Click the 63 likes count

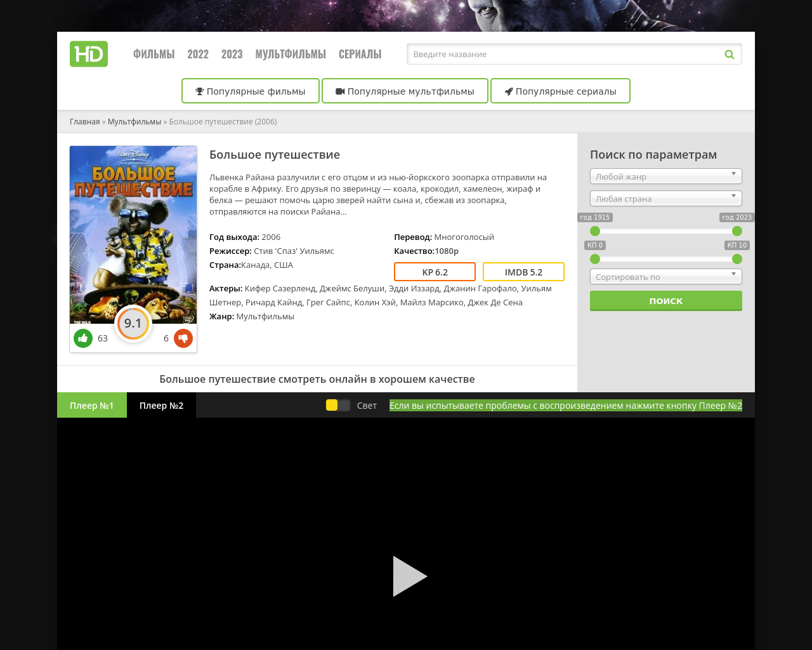[103, 338]
